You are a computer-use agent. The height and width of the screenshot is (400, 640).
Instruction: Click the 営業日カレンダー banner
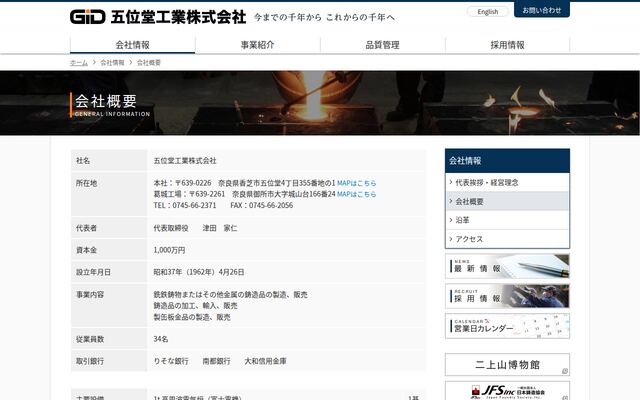507,326
